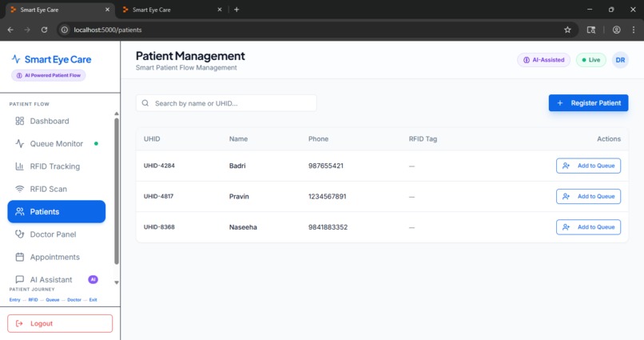Click the AI Assistant chat bubble icon

[20, 279]
